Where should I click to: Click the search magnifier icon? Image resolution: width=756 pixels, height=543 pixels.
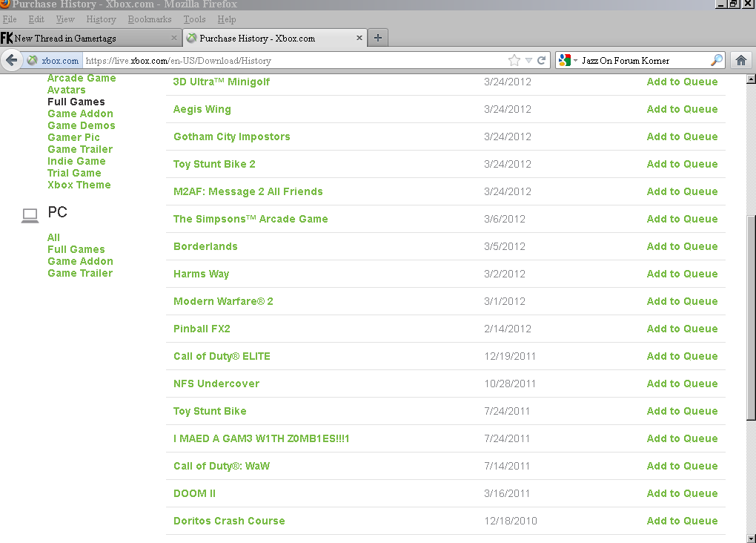[x=717, y=60]
